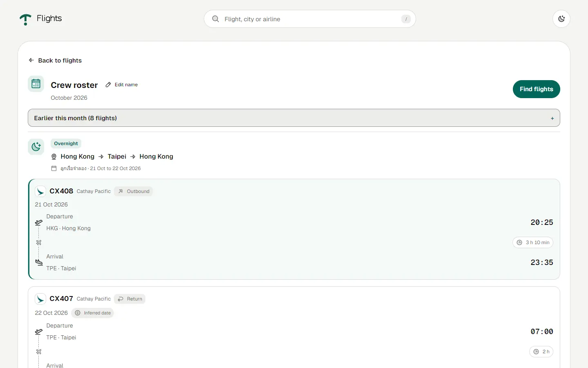
Task: Click the Flights app logo icon
Action: 25,19
